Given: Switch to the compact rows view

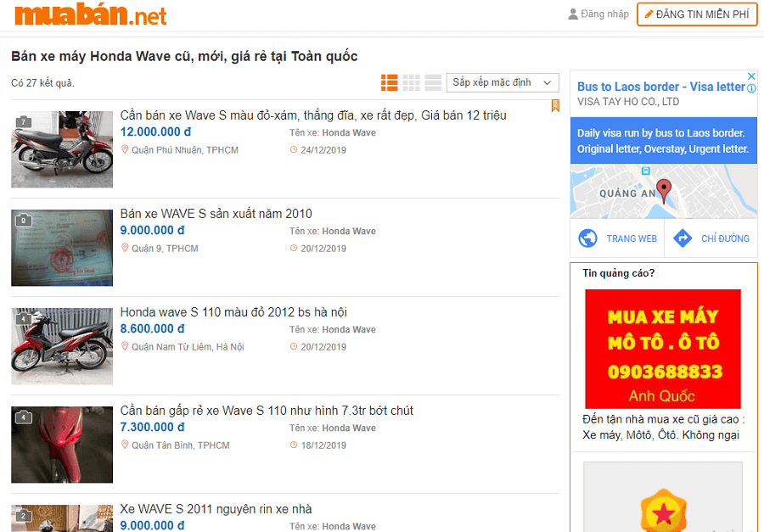Looking at the screenshot, I should [x=433, y=83].
